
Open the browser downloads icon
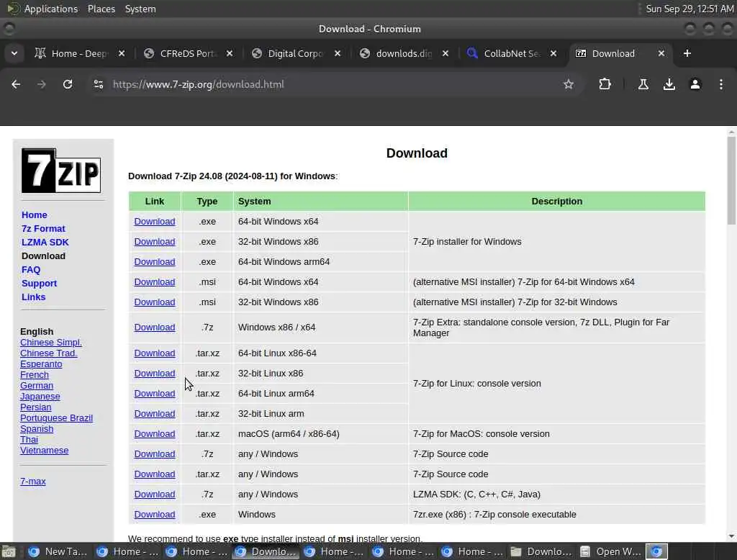[669, 84]
